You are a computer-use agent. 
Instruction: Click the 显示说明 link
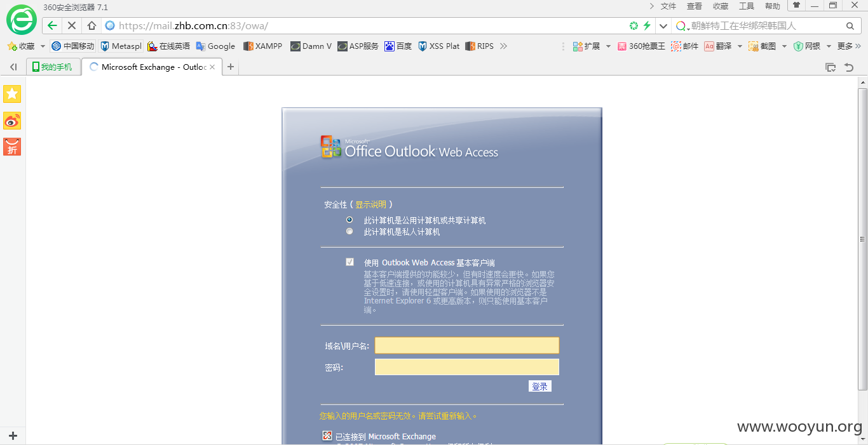coord(370,204)
